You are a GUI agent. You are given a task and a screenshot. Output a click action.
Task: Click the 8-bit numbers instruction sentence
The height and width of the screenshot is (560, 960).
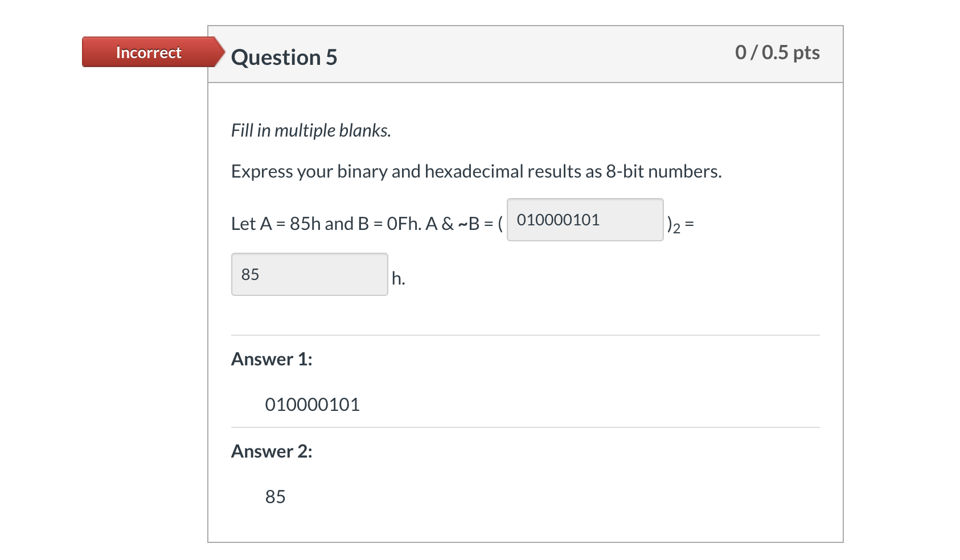475,171
